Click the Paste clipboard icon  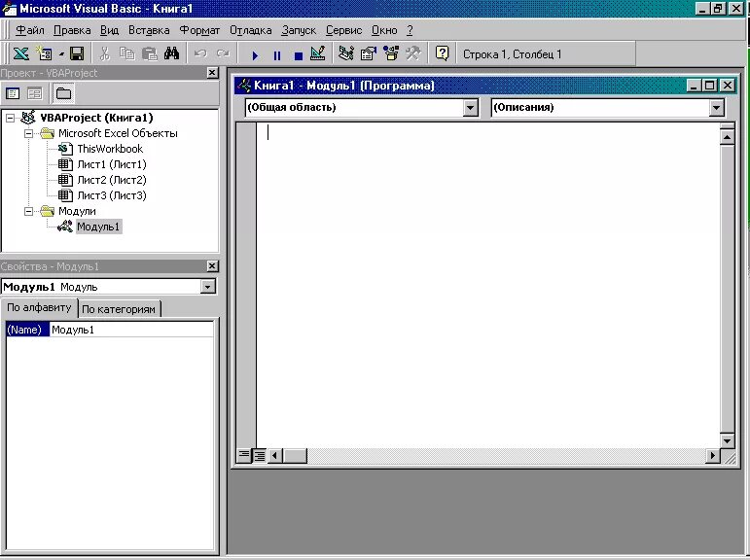point(149,53)
